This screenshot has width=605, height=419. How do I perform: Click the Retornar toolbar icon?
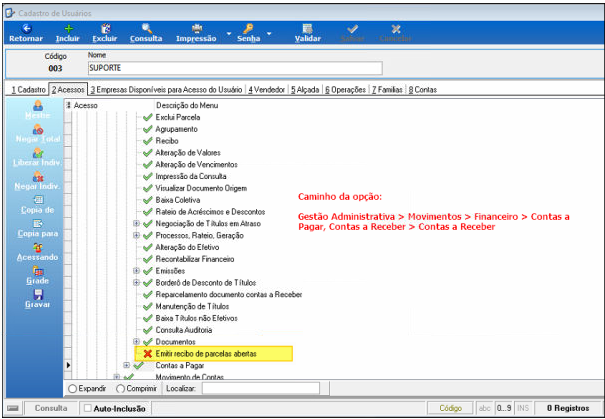(26, 29)
